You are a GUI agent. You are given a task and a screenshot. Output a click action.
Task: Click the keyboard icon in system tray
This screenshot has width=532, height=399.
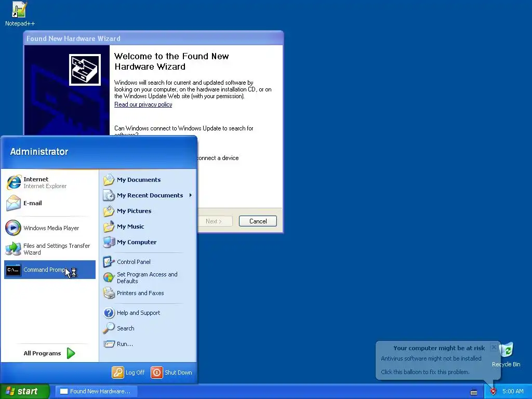(474, 392)
